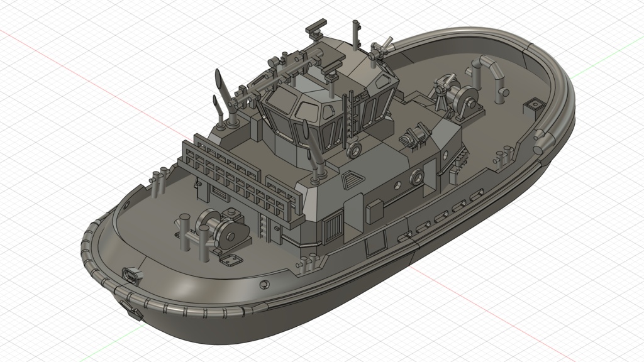The width and height of the screenshot is (644, 362).
Task: Select the life ring below the wheelhouse
Action: [x=354, y=151]
